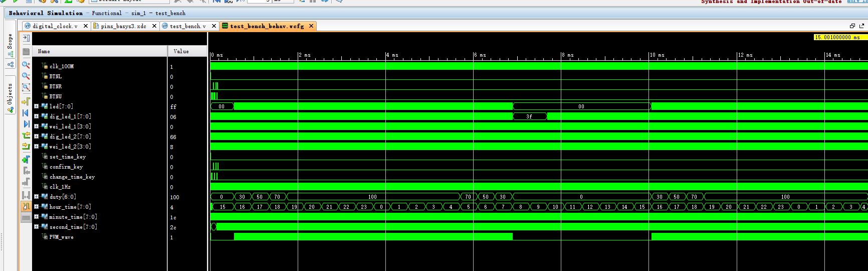Viewport: 868px width, 271px height.
Task: Click the second_time value 2c
Action: pyautogui.click(x=173, y=227)
